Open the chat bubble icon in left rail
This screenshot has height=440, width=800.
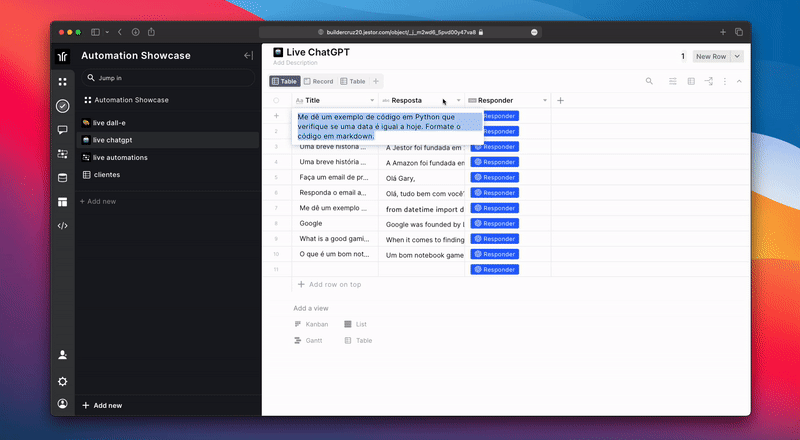[63, 130]
